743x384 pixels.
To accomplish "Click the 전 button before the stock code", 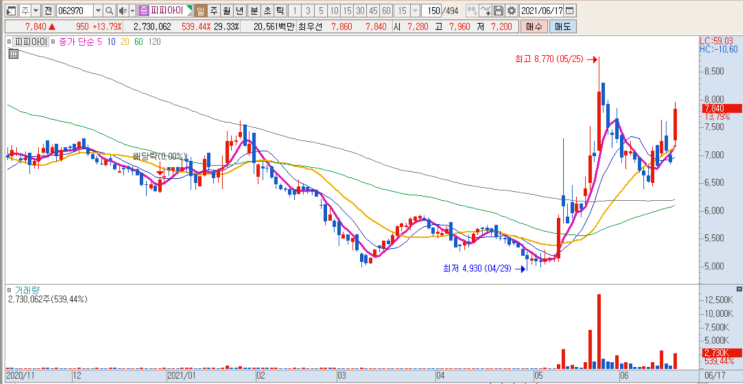I will coord(48,10).
